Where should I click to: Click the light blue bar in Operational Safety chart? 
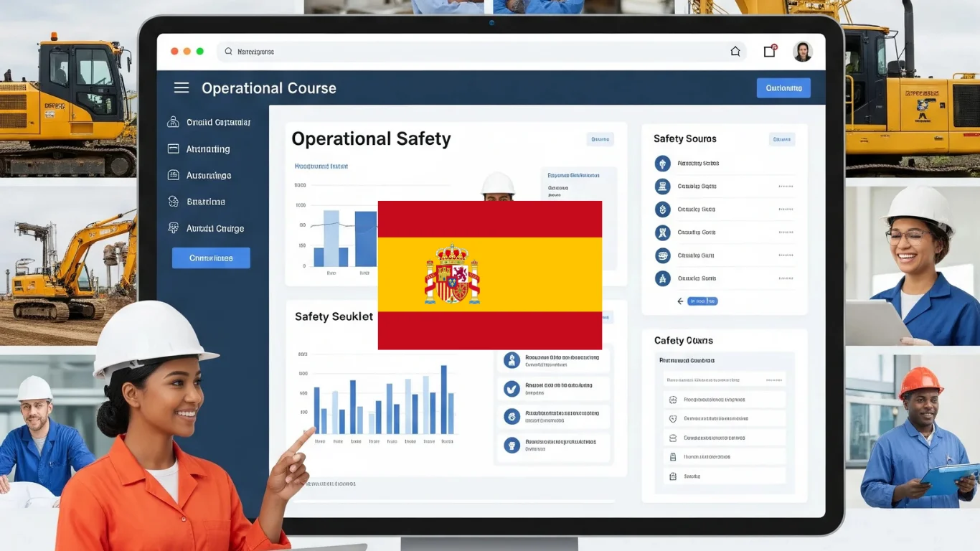tap(331, 238)
